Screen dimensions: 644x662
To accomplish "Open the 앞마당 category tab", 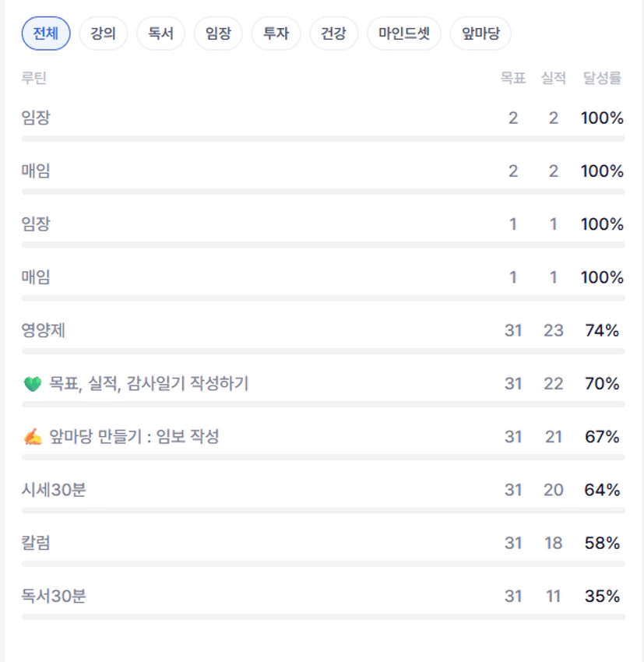I will (x=480, y=33).
